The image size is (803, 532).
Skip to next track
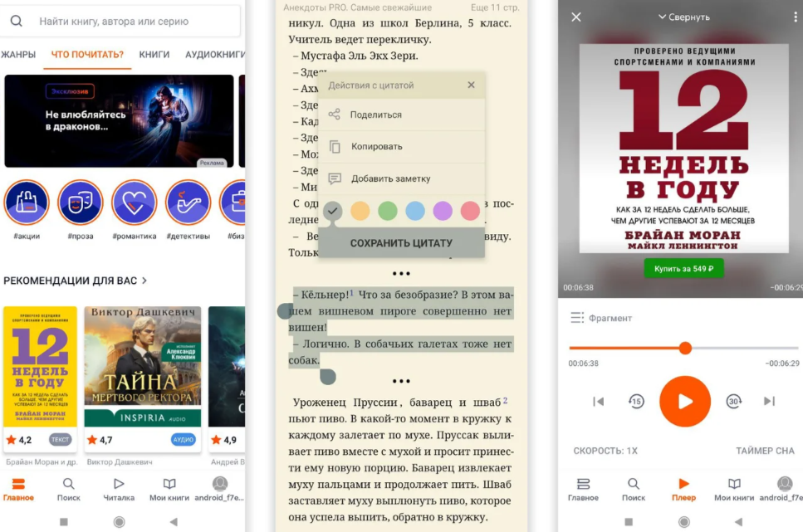[x=769, y=402]
